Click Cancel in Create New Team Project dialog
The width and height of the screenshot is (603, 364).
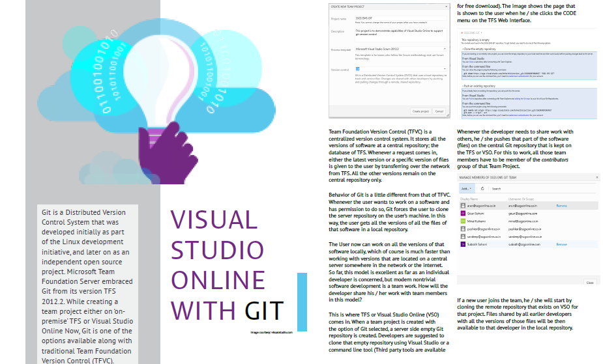point(439,111)
